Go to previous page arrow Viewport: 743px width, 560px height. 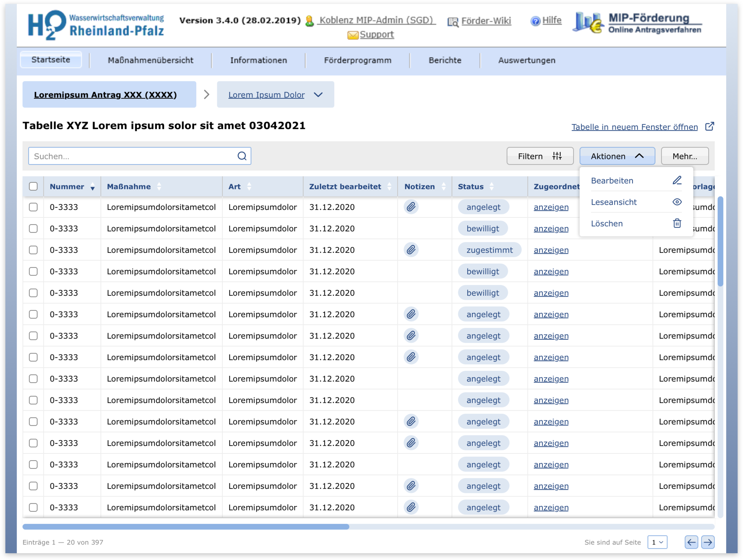click(x=691, y=542)
